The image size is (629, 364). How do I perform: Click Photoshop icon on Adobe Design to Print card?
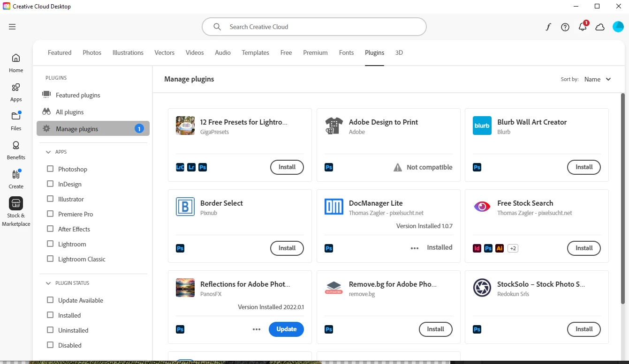329,167
